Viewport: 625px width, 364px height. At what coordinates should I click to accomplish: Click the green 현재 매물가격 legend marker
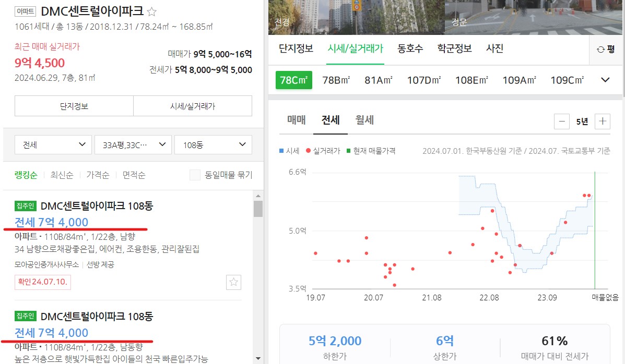(x=349, y=151)
